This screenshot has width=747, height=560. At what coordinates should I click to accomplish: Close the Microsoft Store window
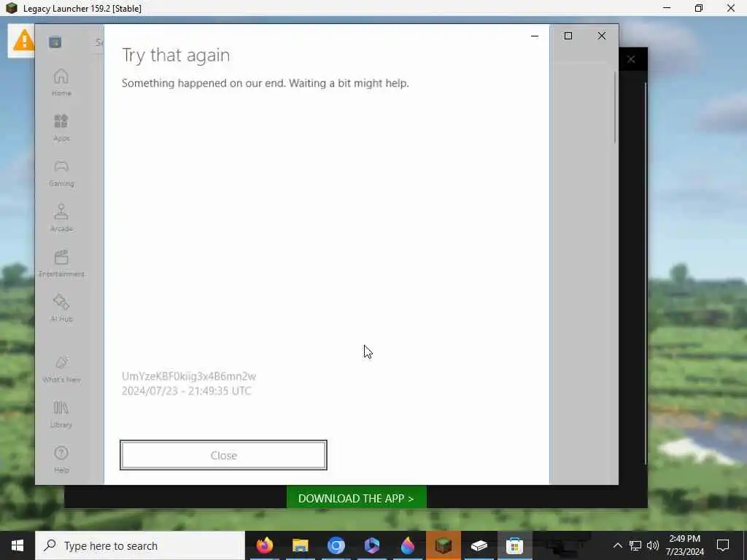pyautogui.click(x=602, y=36)
